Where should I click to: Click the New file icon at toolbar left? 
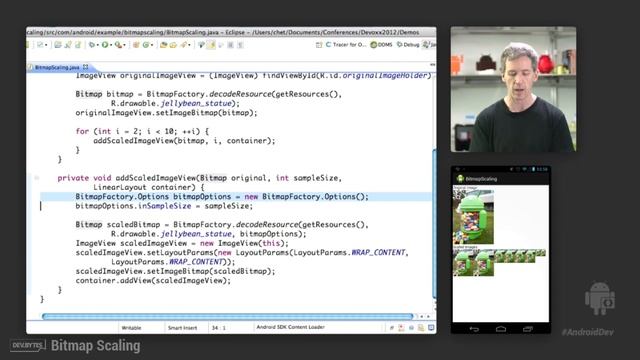coord(40,45)
